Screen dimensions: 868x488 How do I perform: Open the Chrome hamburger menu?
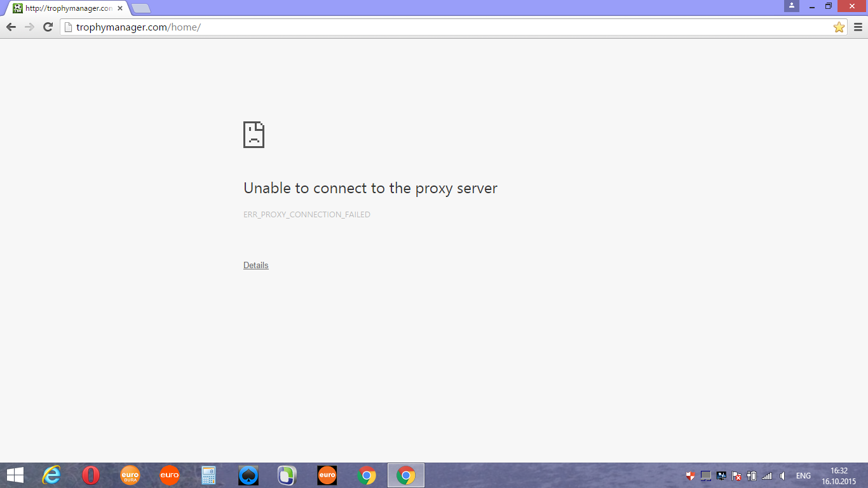(x=858, y=27)
